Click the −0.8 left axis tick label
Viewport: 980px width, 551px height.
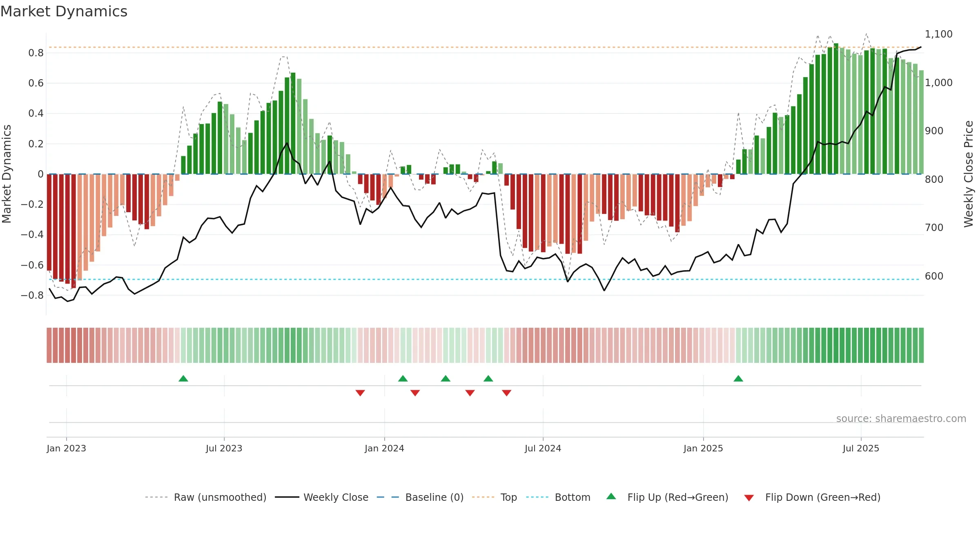tap(32, 295)
